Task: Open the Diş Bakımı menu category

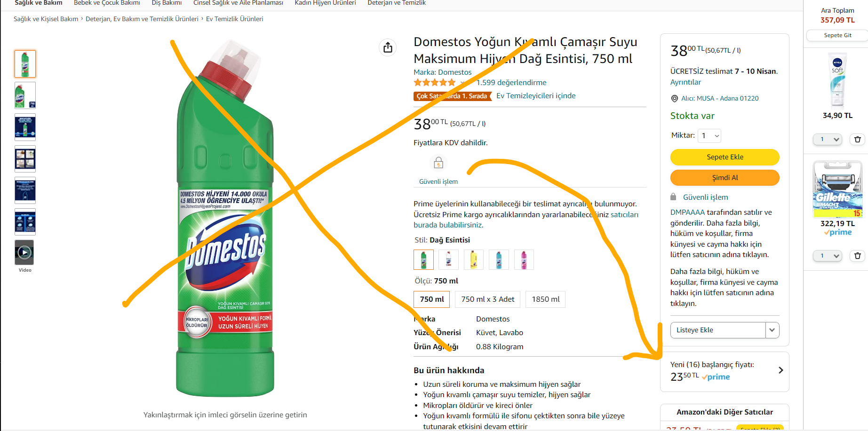Action: click(167, 3)
